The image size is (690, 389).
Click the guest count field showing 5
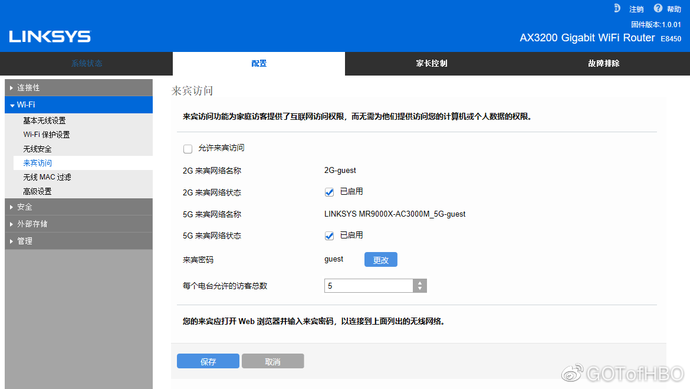tap(369, 286)
